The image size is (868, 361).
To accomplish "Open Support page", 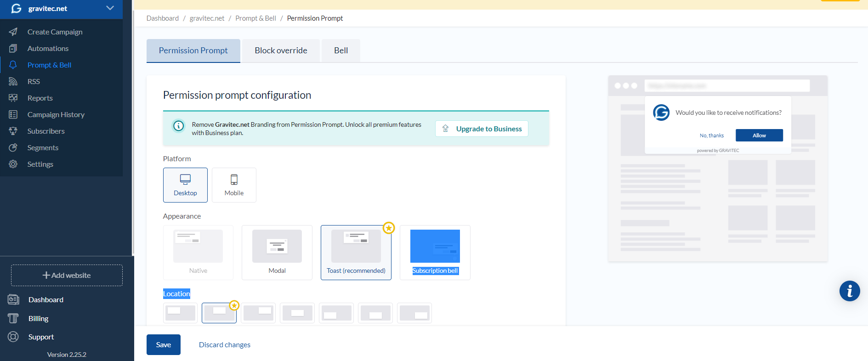I will pyautogui.click(x=41, y=337).
